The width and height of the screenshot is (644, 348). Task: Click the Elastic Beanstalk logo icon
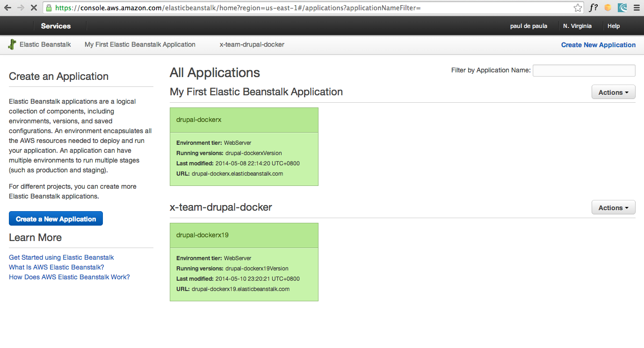point(12,45)
